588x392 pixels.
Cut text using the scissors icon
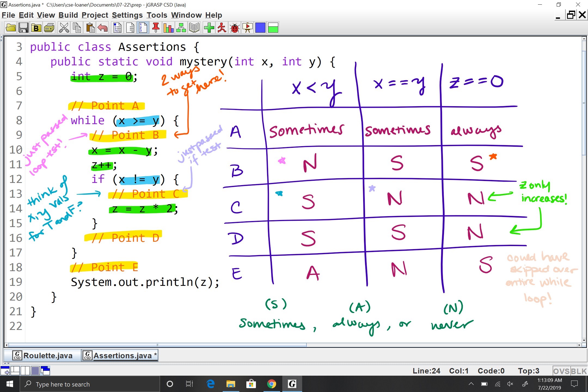pyautogui.click(x=63, y=27)
